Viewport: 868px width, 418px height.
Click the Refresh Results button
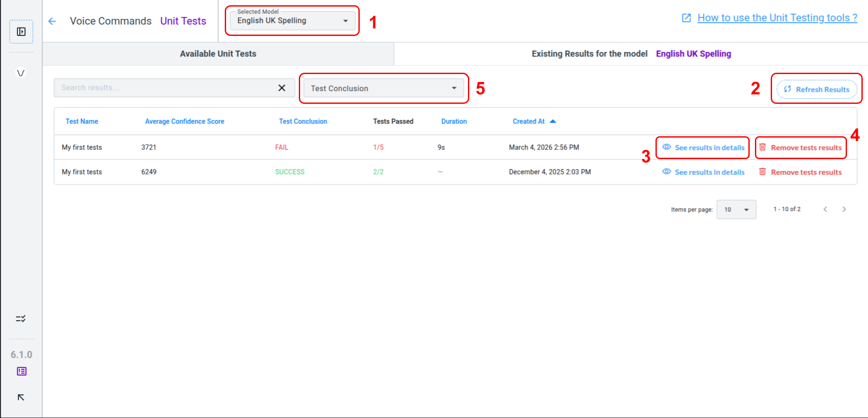pyautogui.click(x=817, y=89)
